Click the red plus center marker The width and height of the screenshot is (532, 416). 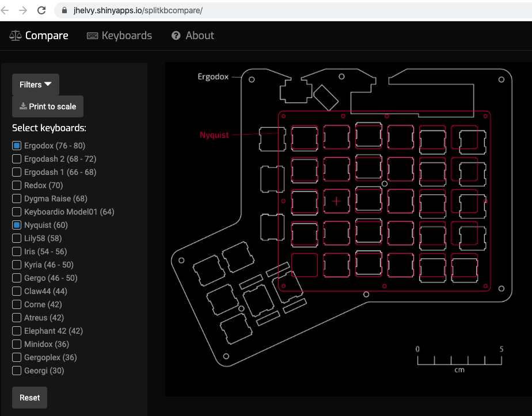(337, 201)
